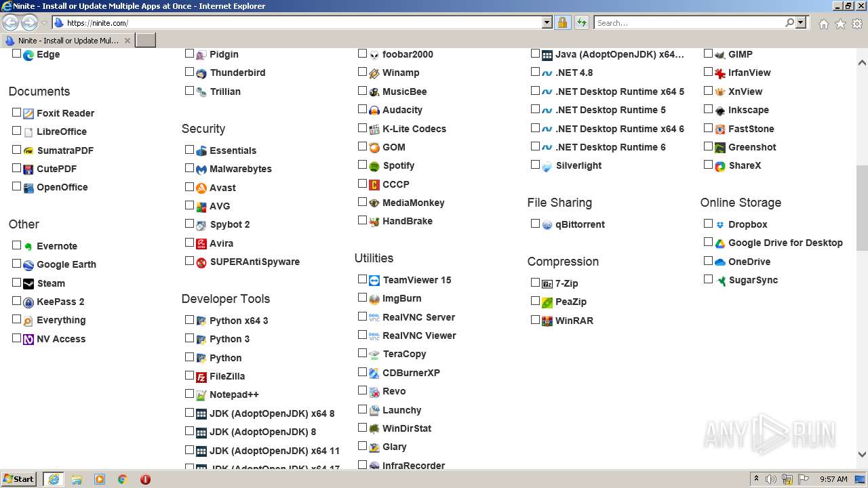Viewport: 868px width, 488px height.
Task: Click the page vertical scrollbar thumb
Action: tap(862, 207)
